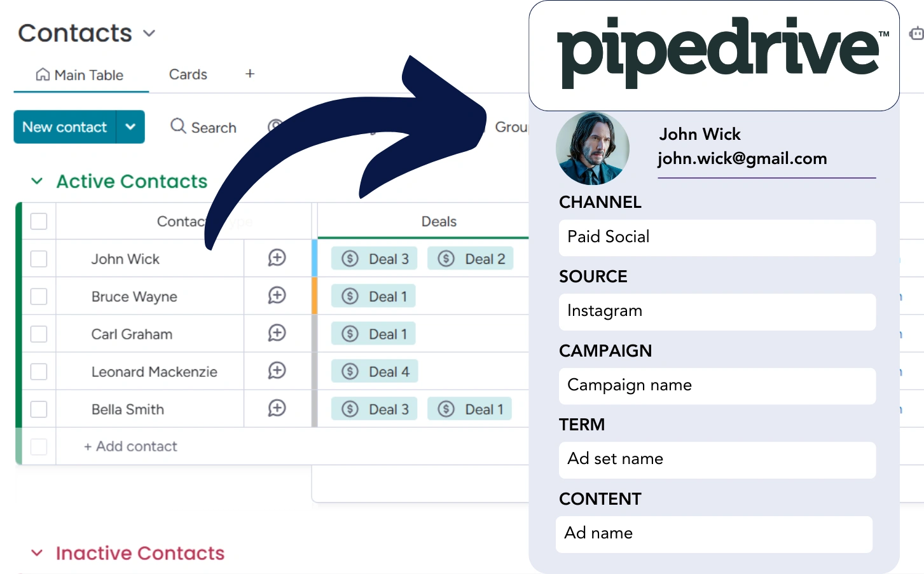
Task: Click the plus icon to add a view
Action: [249, 74]
